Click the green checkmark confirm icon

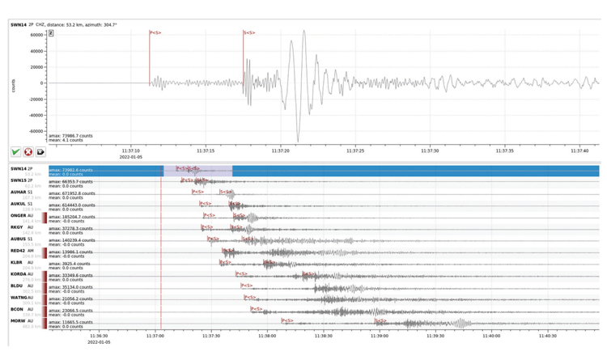pyautogui.click(x=16, y=152)
